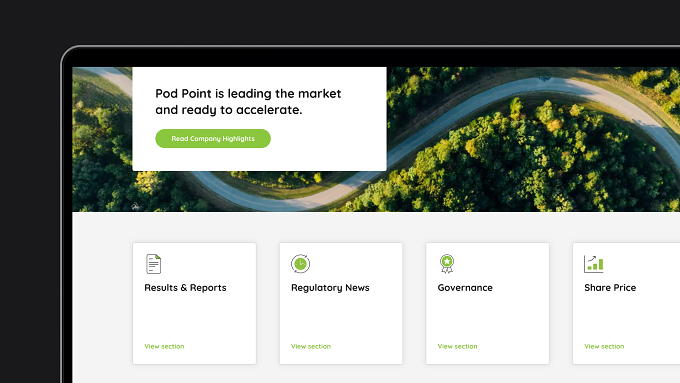Open View section under Regulatory News
The height and width of the screenshot is (383, 680).
[x=311, y=346]
